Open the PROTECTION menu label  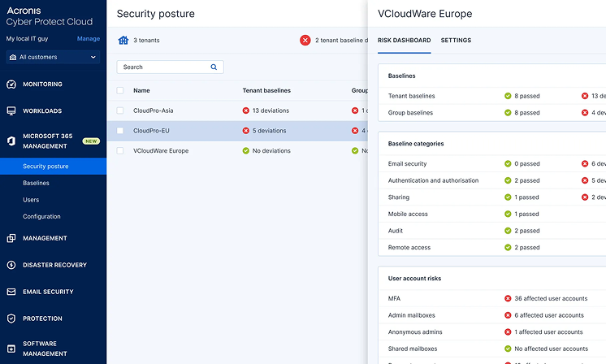[42, 318]
